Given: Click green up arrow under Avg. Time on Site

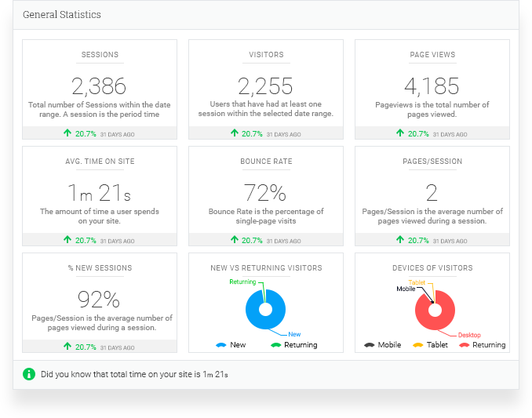Looking at the screenshot, I should tap(67, 240).
